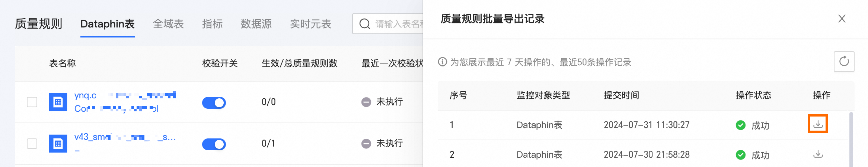Click the success status icon in row 1
Viewport: 868px width, 167px height.
click(x=740, y=125)
